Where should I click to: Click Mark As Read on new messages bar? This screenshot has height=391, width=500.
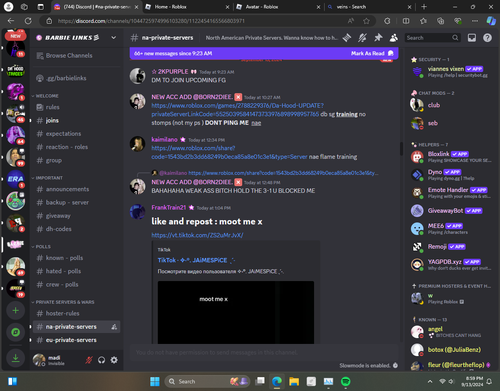[372, 53]
